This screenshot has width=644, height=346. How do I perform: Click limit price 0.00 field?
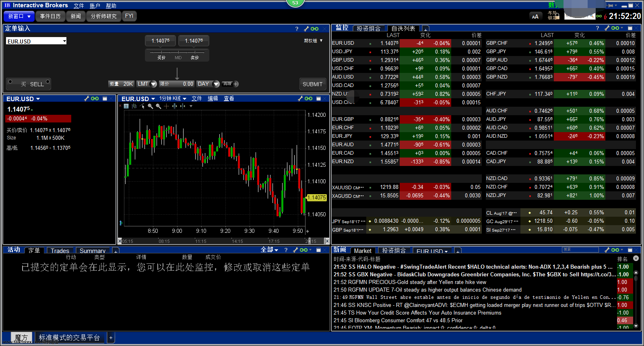(x=177, y=84)
